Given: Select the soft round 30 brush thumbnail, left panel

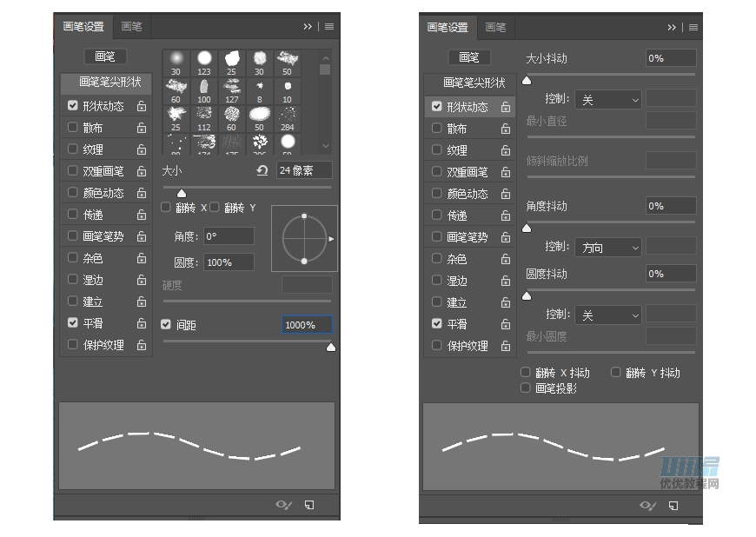Looking at the screenshot, I should [176, 63].
